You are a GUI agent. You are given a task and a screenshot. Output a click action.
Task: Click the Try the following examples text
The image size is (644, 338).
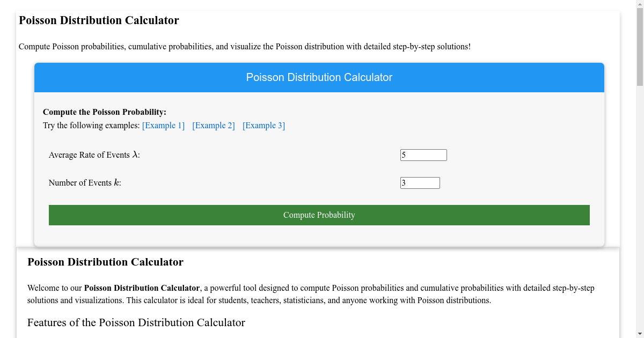pyautogui.click(x=90, y=125)
